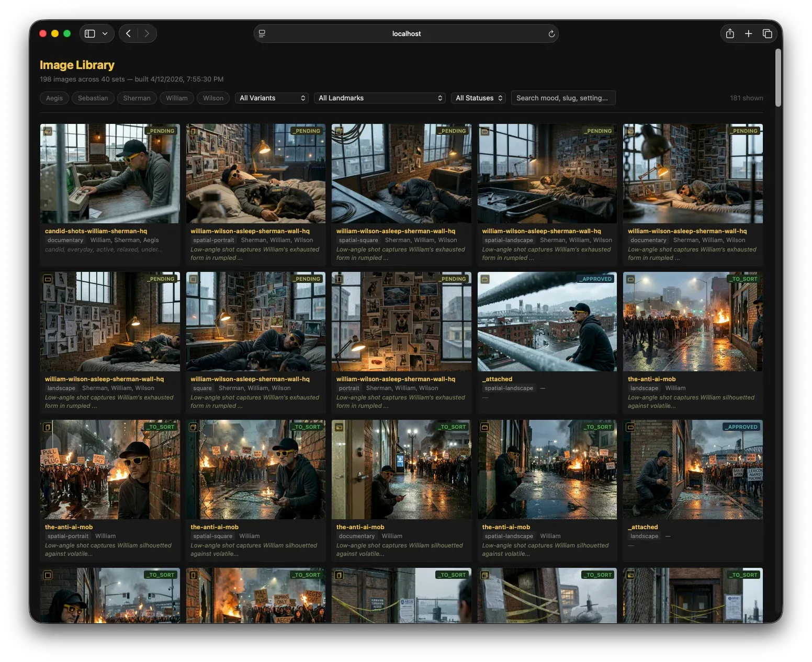Toggle the Safari sidebar icon

90,33
